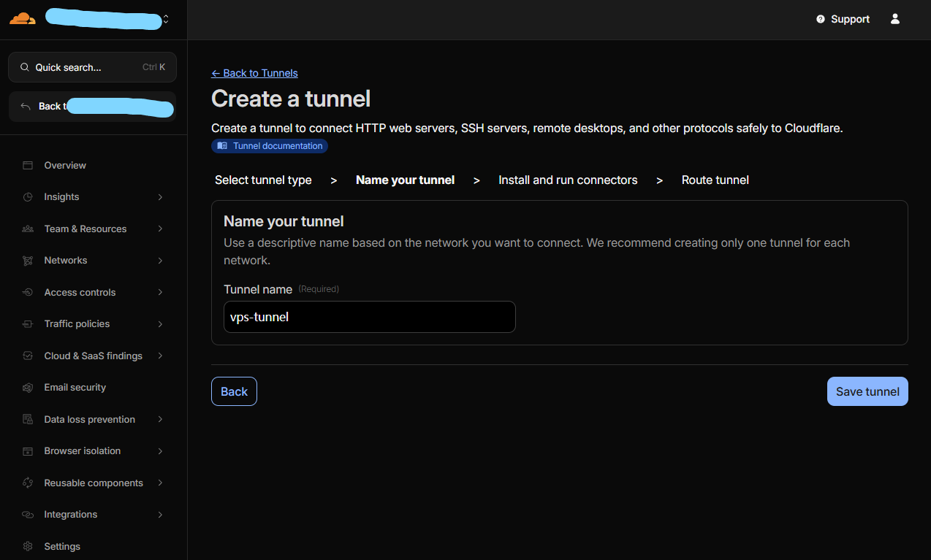Click the Integrations sidebar icon
Image resolution: width=931 pixels, height=560 pixels.
pyautogui.click(x=28, y=515)
